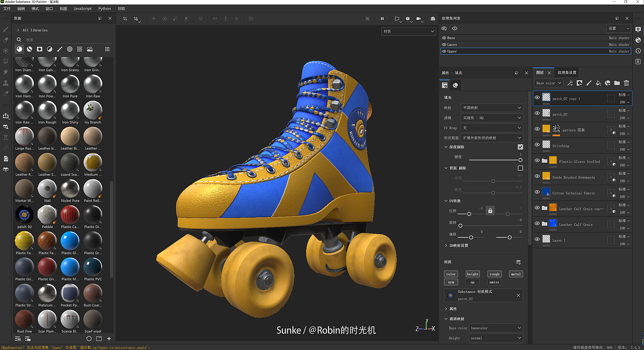Screen dimensions: 644x350
Task: Click the 设置 button in texture set list
Action: pyautogui.click(x=618, y=28)
